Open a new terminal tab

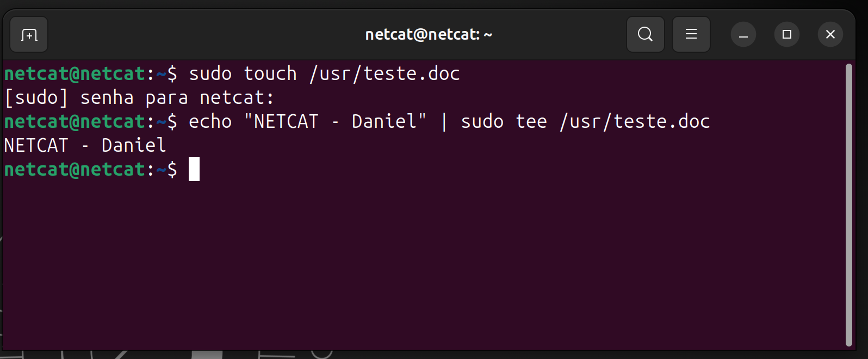(29, 35)
